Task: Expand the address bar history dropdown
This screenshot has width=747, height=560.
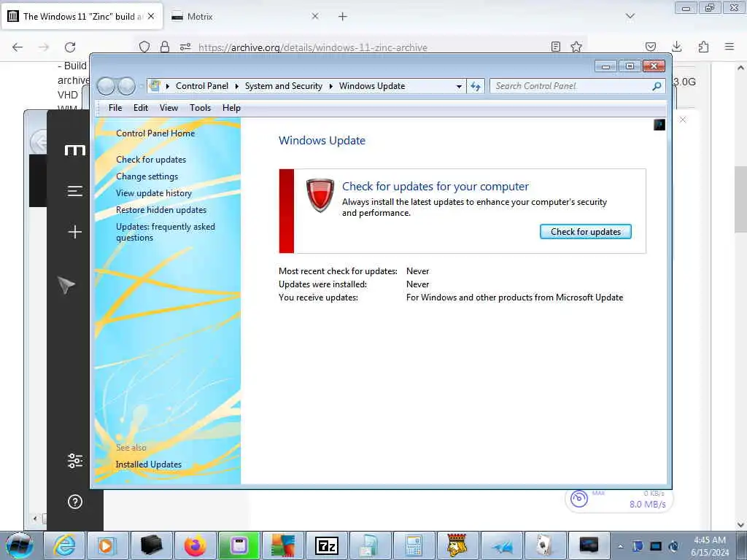Action: click(459, 87)
